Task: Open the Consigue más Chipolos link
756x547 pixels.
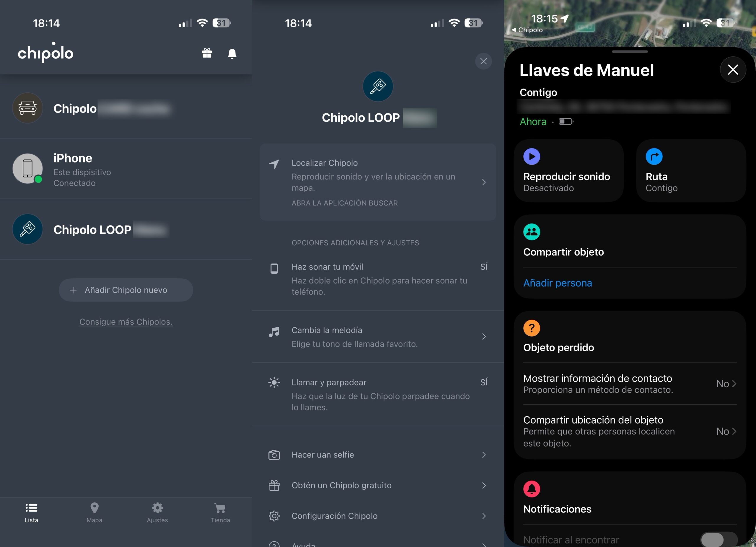Action: click(x=126, y=322)
